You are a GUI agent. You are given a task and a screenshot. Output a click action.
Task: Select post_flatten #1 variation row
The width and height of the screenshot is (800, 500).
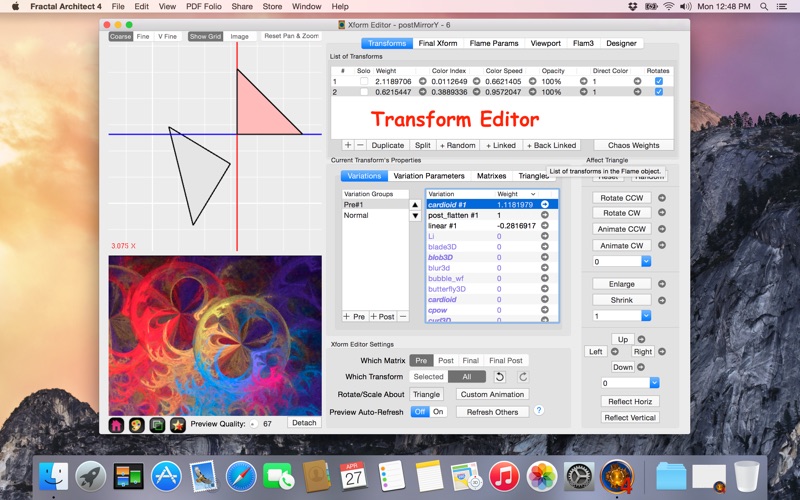[x=492, y=215]
